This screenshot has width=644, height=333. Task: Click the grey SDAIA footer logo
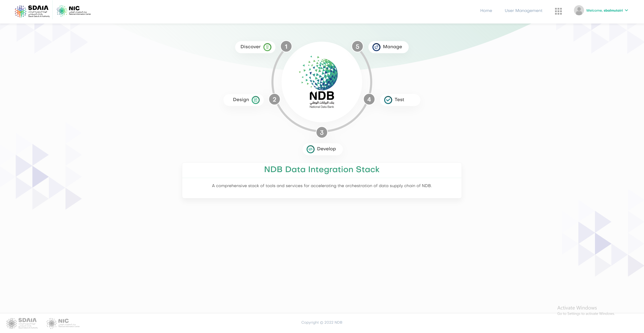pyautogui.click(x=22, y=323)
